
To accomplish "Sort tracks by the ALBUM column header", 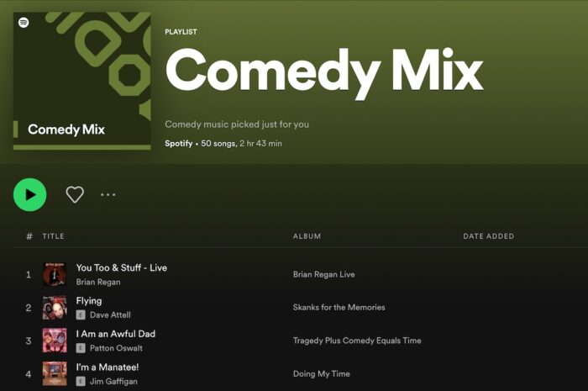I will 307,236.
